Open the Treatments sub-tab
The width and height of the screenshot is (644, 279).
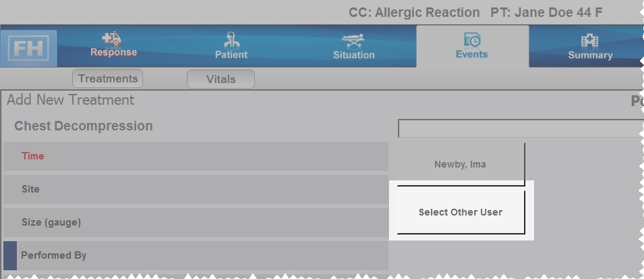click(x=108, y=78)
